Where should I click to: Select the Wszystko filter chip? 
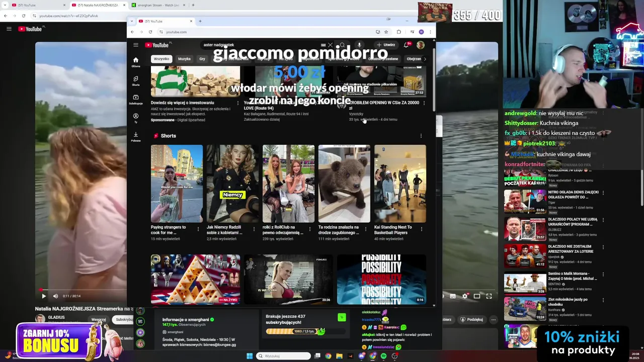(162, 59)
